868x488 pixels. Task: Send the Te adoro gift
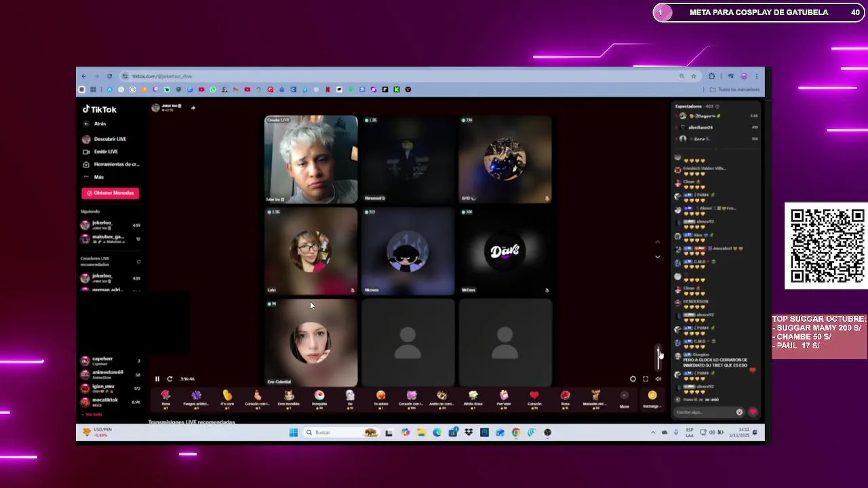[381, 399]
